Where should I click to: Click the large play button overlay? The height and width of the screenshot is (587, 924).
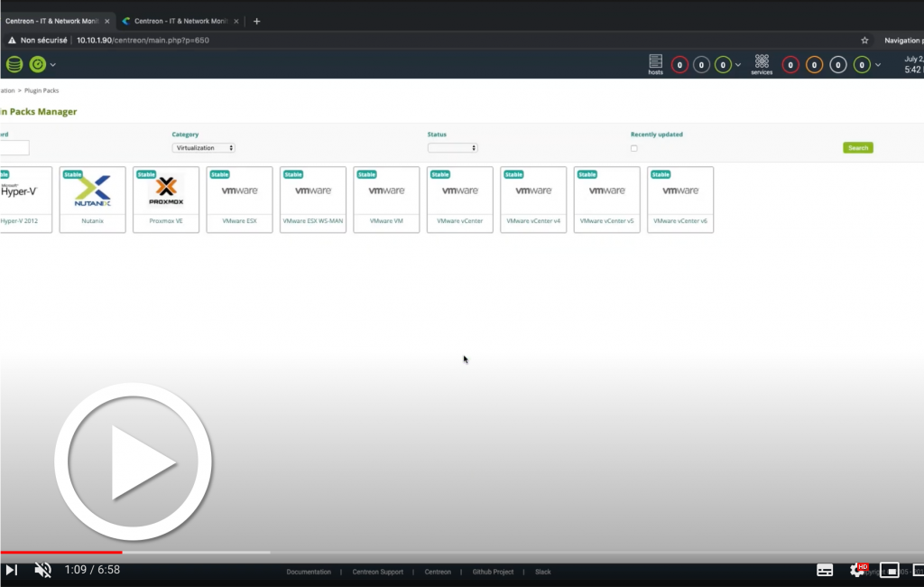coord(134,462)
